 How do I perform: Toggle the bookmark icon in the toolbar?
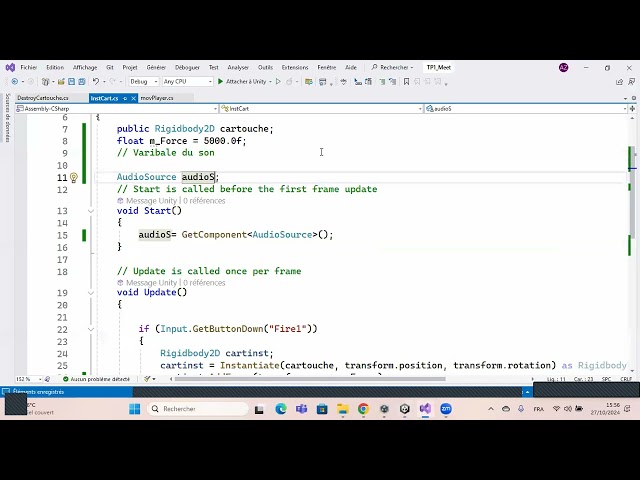(x=406, y=82)
